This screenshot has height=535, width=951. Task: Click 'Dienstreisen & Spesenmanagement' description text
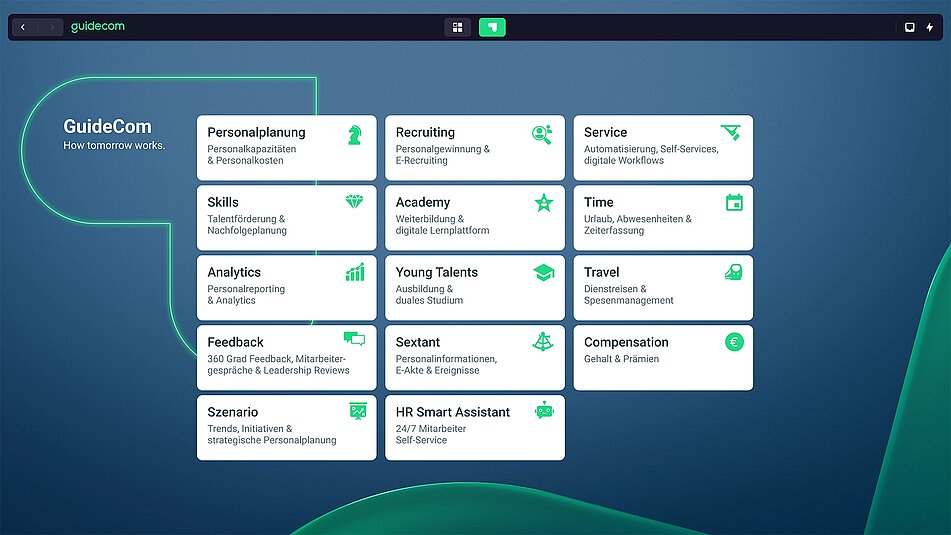point(628,295)
